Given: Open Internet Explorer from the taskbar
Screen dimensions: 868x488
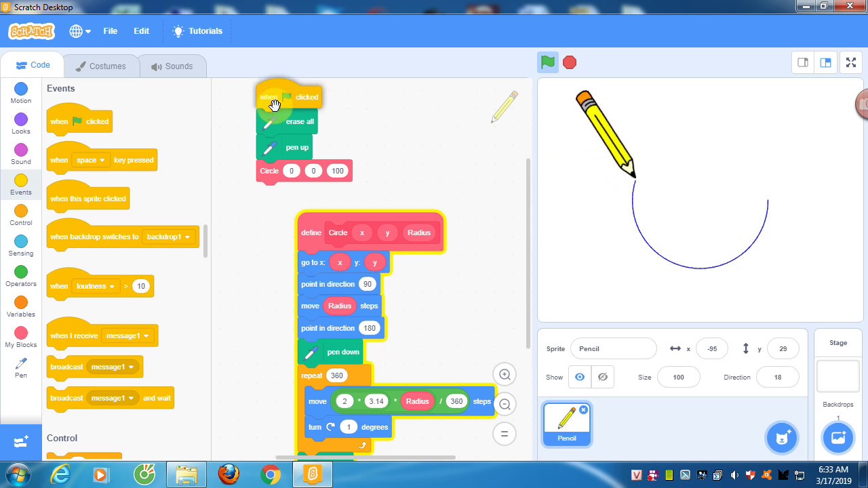Looking at the screenshot, I should click(x=60, y=474).
